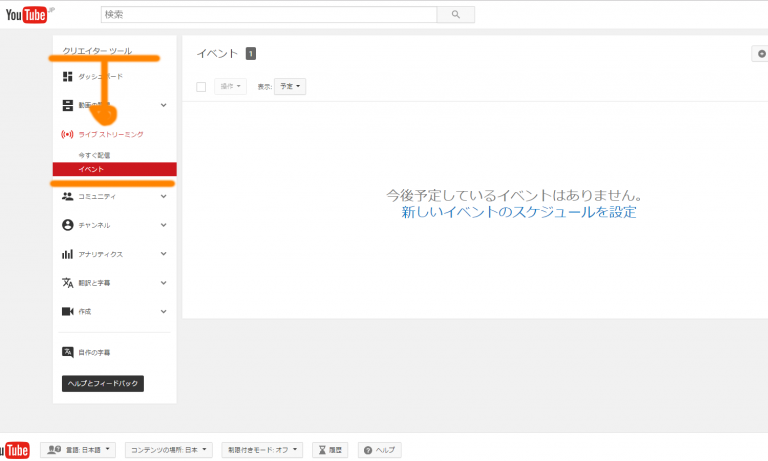Open the Dashboard (ダッシュボード) icon
The height and width of the screenshot is (461, 768).
(x=67, y=77)
